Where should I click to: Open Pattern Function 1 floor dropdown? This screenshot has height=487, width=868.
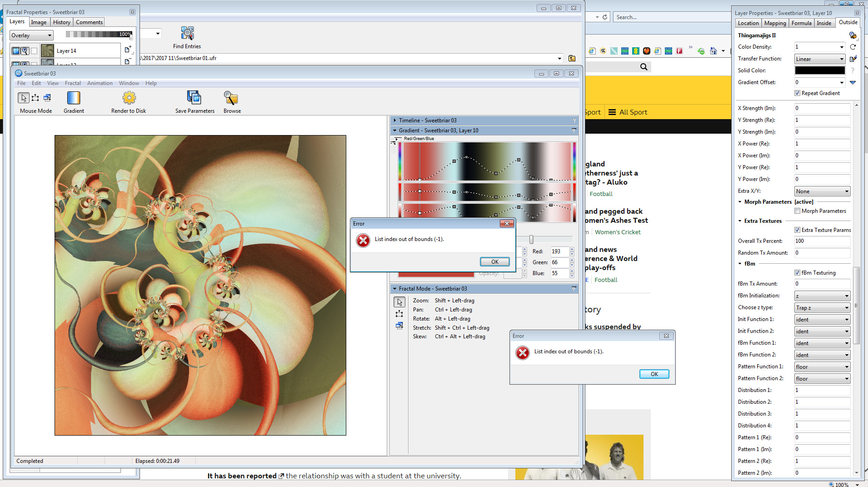pos(822,367)
